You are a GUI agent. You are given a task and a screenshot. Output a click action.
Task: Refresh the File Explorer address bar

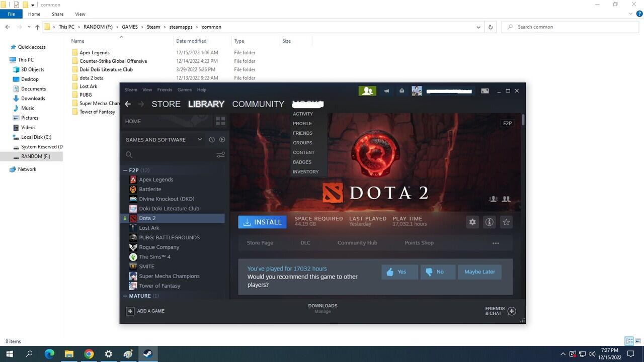coord(491,27)
